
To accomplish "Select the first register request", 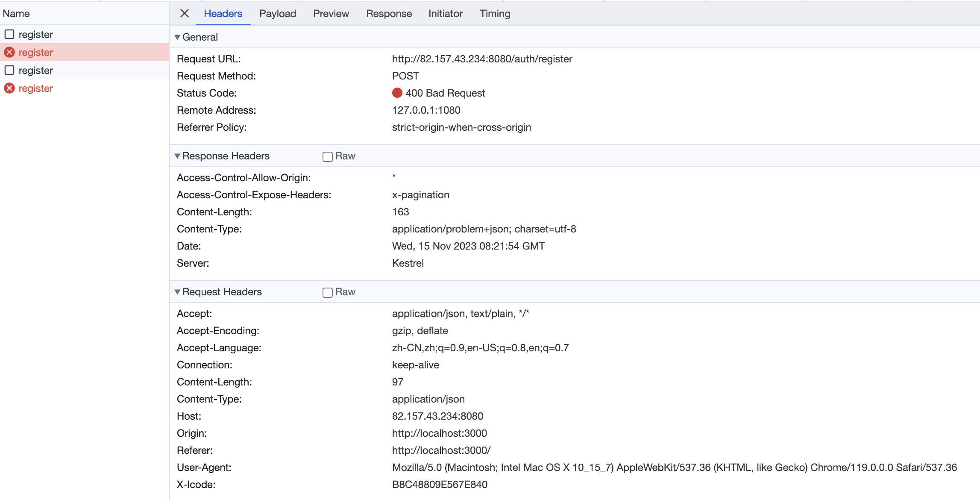I will [x=85, y=34].
